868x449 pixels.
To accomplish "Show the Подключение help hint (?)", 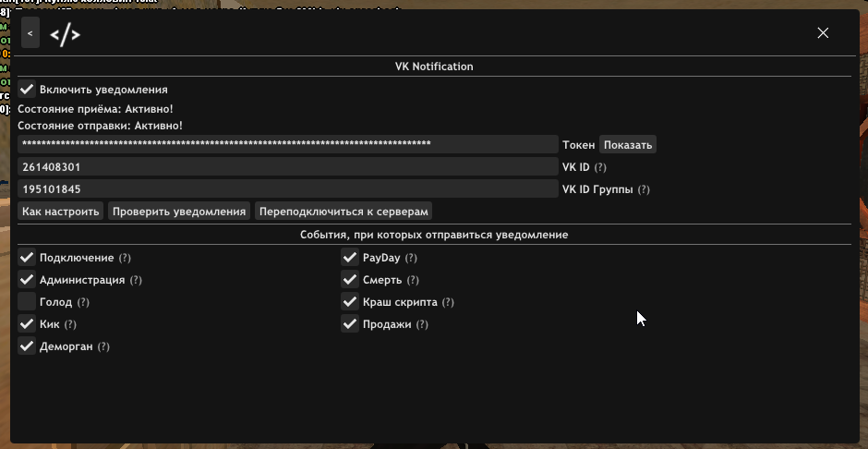I will (125, 258).
